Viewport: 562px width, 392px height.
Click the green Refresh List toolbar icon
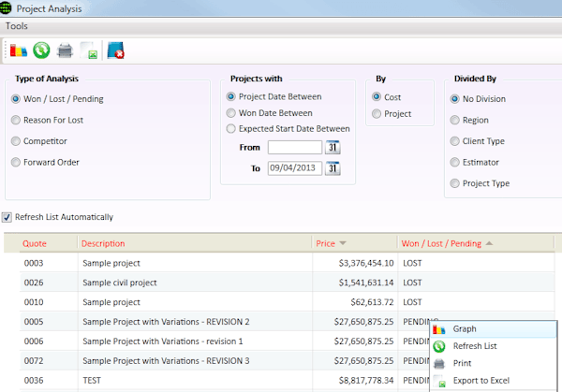click(41, 51)
